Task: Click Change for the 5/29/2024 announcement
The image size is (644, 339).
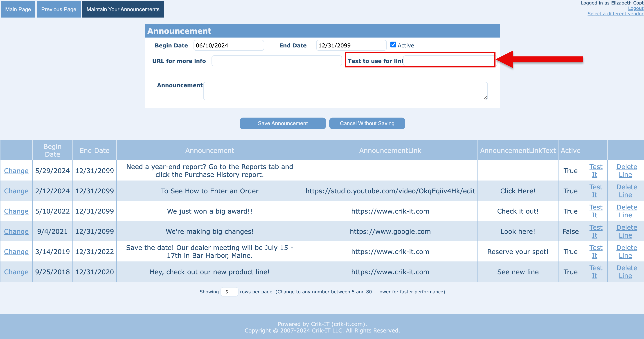Action: (x=16, y=171)
